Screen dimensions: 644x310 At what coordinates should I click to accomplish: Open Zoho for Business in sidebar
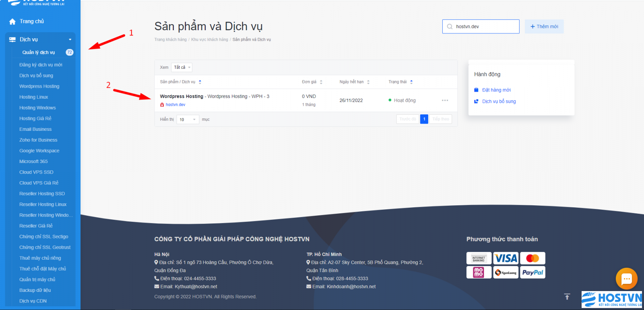tap(38, 140)
